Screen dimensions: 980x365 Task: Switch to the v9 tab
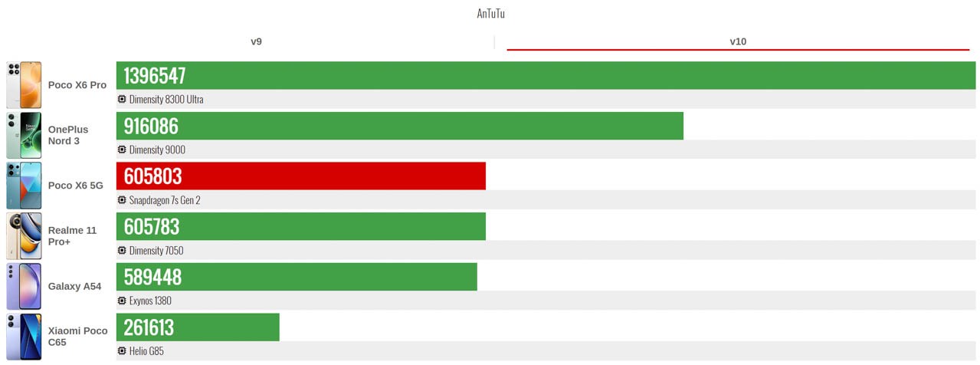pos(257,41)
